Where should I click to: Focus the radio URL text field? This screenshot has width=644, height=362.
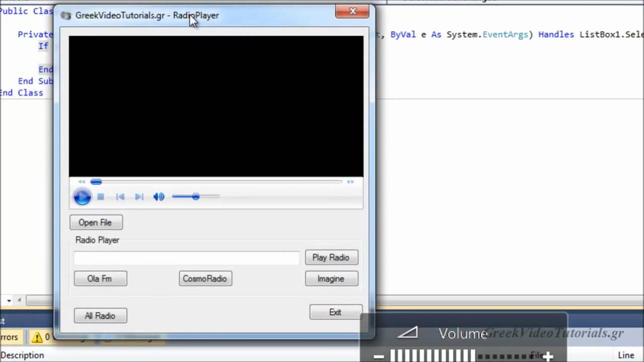tap(187, 258)
